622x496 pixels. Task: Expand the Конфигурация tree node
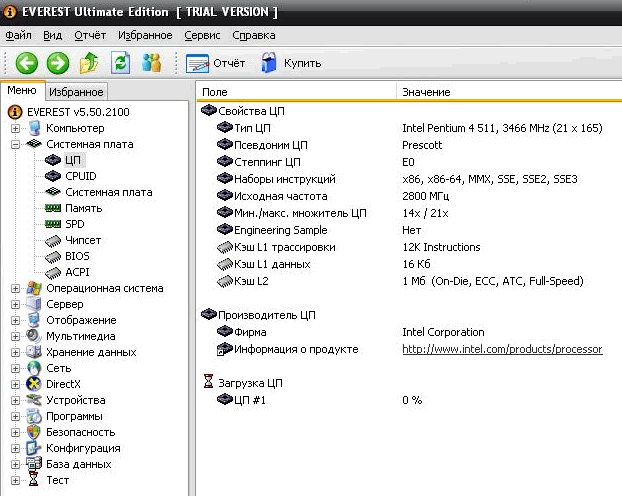(15, 448)
